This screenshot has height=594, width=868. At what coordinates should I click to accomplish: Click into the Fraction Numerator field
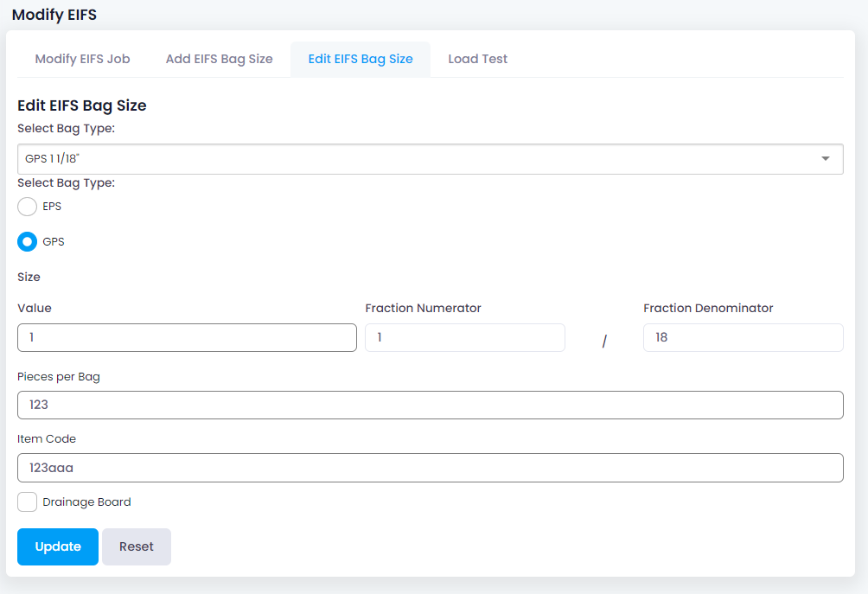[464, 338]
